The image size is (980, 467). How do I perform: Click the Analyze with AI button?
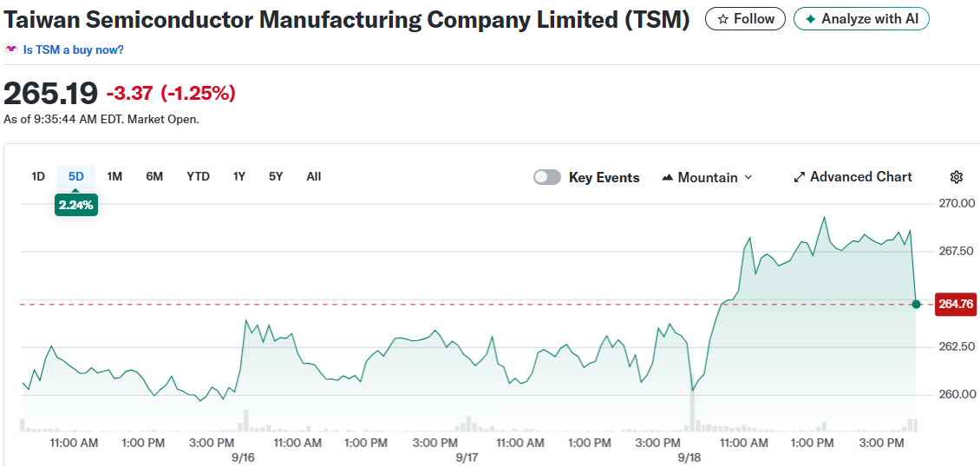click(861, 19)
